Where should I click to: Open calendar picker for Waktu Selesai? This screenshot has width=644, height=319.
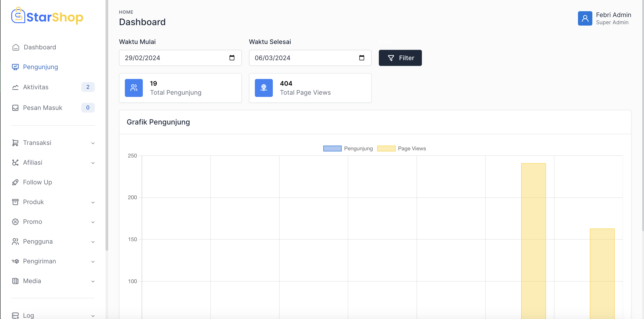point(362,58)
